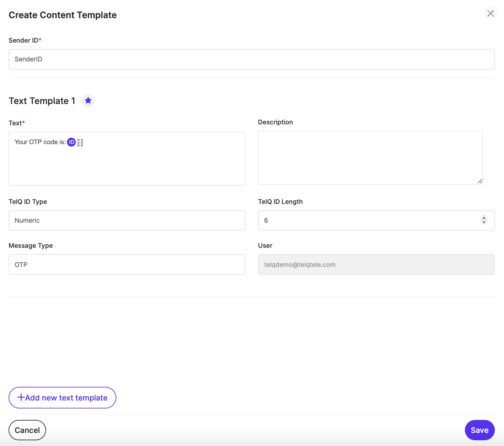The width and height of the screenshot is (504, 446).
Task: Click the Sender ID field label
Action: pos(24,40)
